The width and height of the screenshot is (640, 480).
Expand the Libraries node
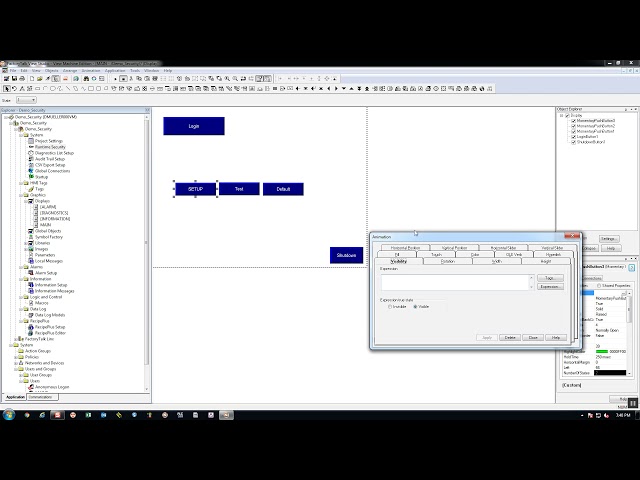26,243
